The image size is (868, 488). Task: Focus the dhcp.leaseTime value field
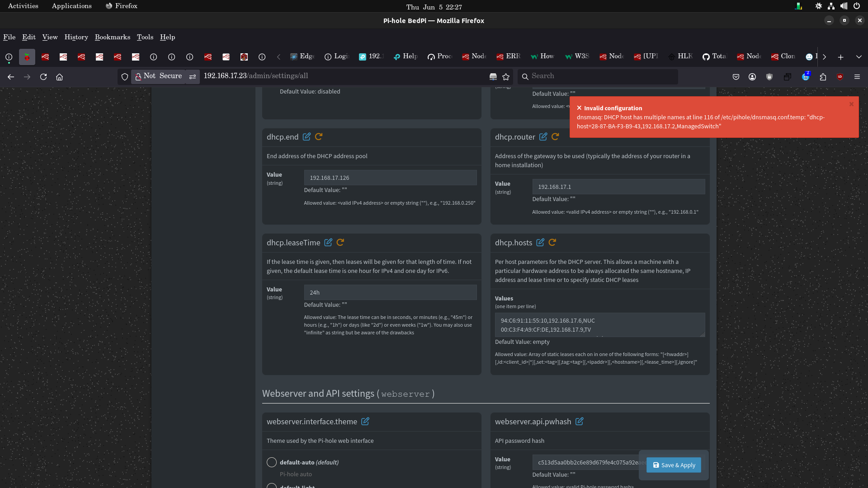[390, 292]
